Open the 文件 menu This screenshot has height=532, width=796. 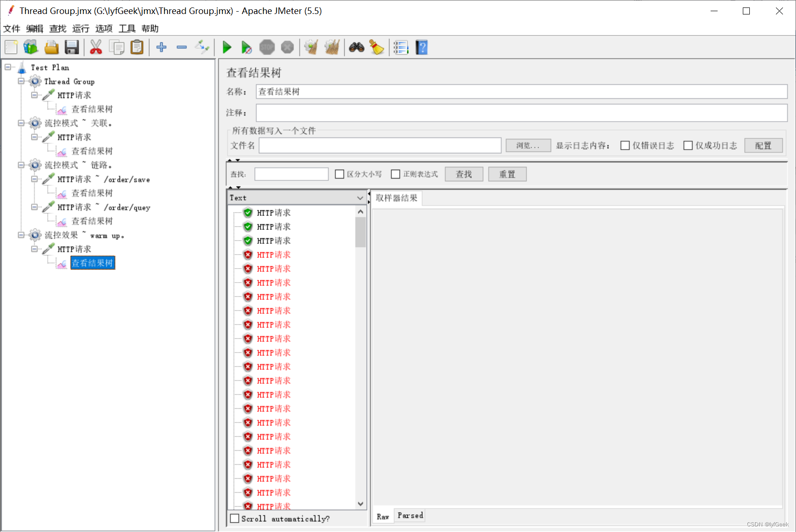12,28
